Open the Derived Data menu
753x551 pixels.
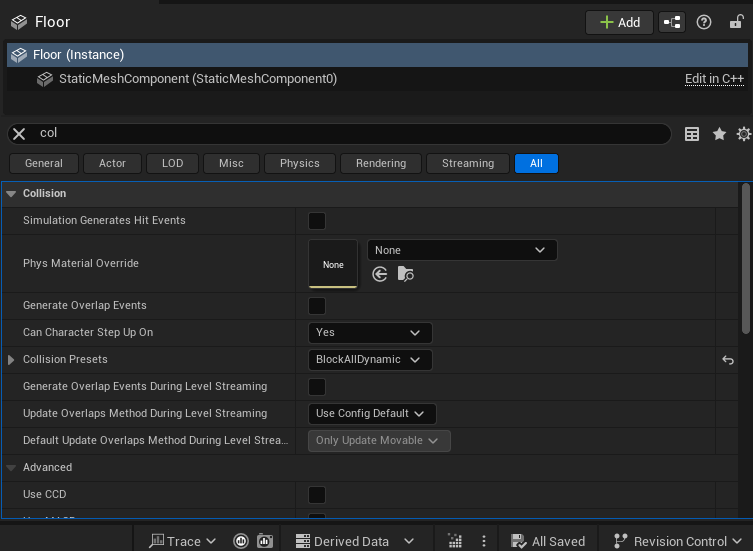(355, 541)
